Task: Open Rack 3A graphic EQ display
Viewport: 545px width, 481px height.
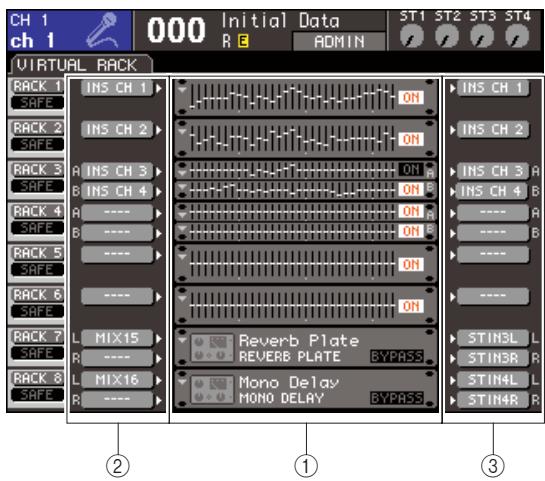Action: (292, 170)
